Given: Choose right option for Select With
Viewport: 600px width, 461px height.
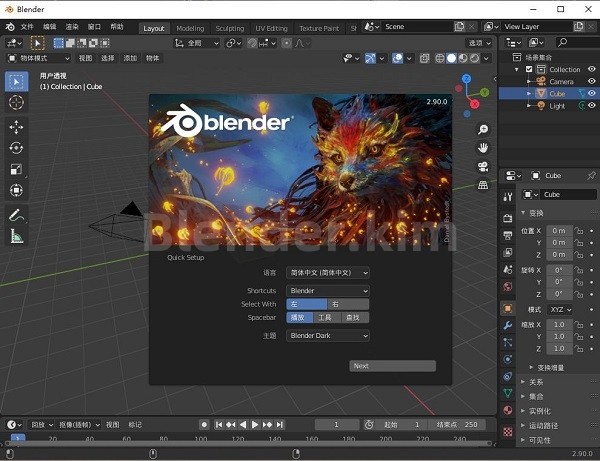Looking at the screenshot, I should point(348,304).
